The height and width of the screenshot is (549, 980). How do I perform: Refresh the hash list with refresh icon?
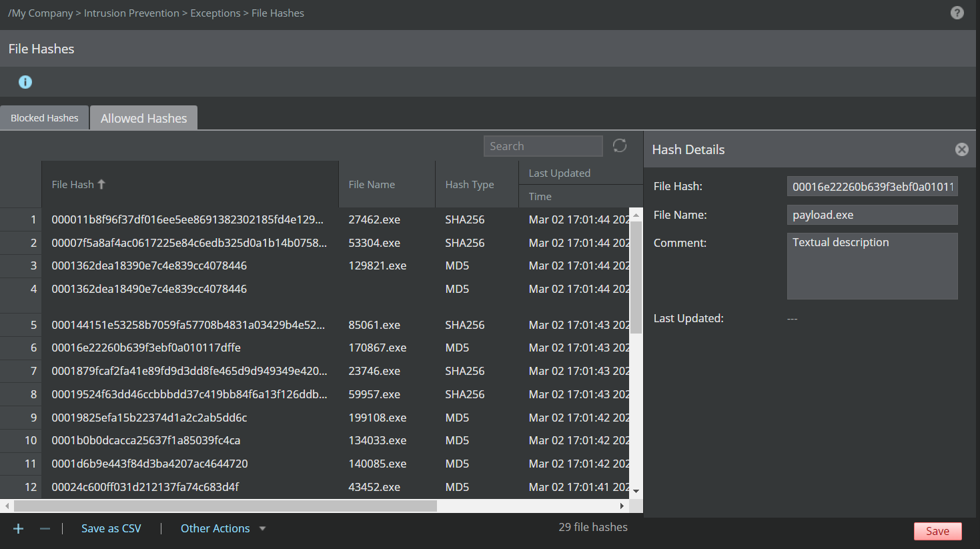click(x=620, y=145)
